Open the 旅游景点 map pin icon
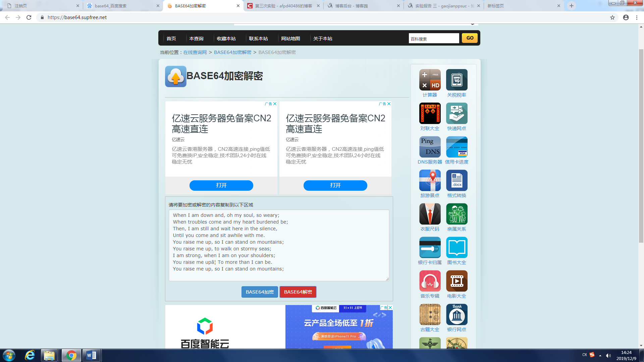Screen dimensions: 644x362 pyautogui.click(x=430, y=180)
